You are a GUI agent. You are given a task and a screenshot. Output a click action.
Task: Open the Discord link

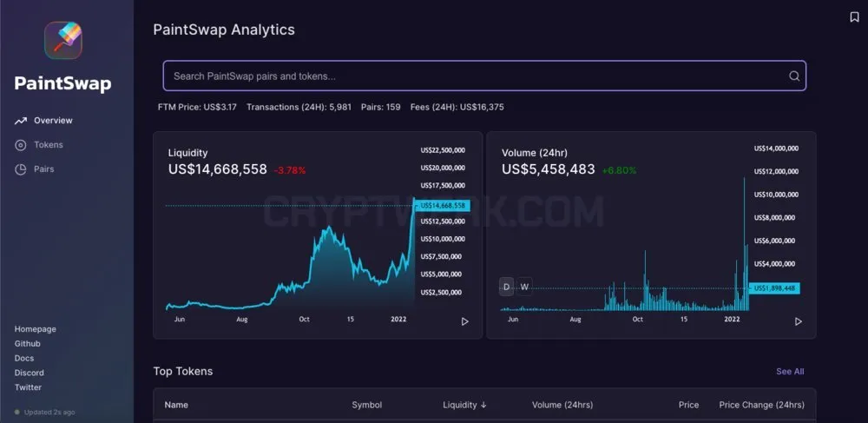30,373
